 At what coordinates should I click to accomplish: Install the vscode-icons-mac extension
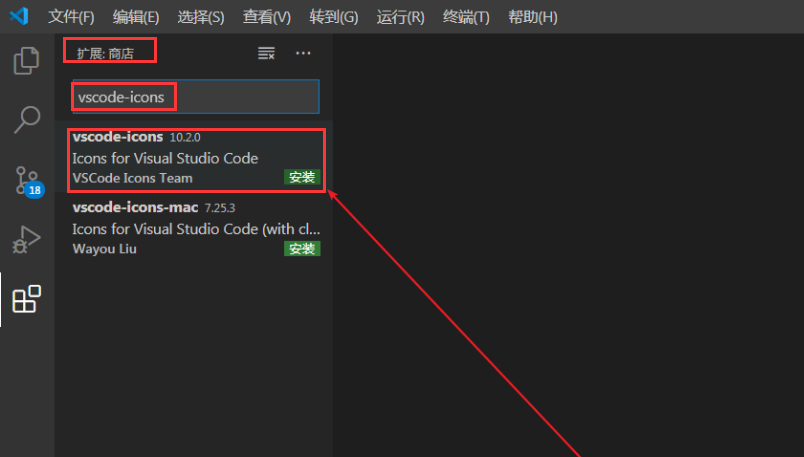coord(301,249)
